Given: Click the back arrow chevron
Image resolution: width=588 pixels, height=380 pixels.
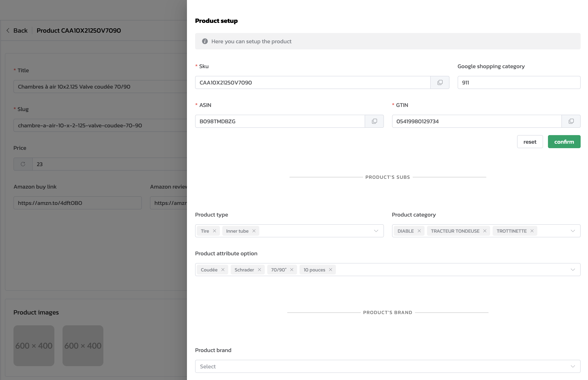Looking at the screenshot, I should point(8,30).
